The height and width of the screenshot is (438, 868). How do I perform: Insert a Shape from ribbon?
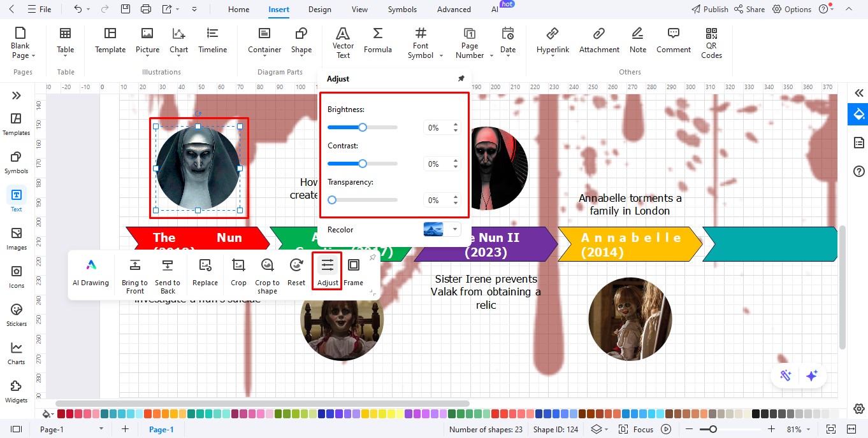point(301,41)
